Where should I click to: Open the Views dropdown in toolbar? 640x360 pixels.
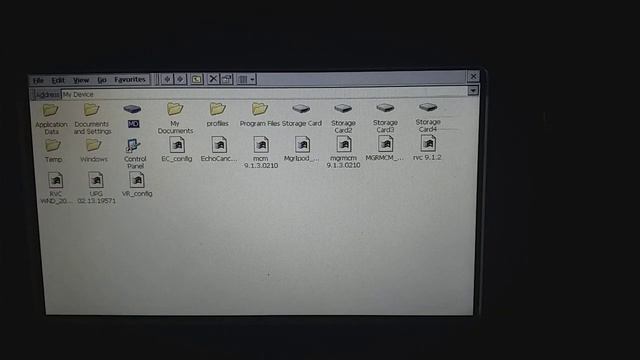tap(247, 79)
